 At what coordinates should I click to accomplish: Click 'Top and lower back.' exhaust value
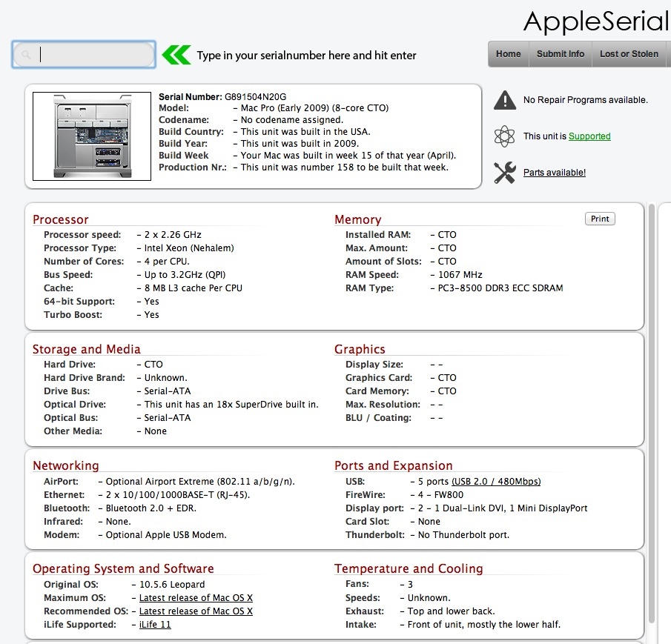tap(451, 611)
